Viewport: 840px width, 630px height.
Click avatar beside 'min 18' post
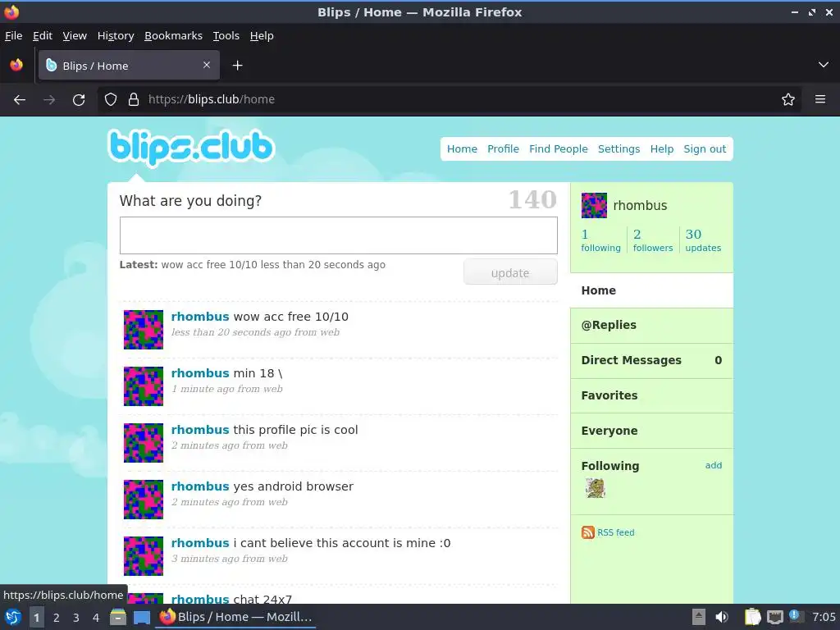coord(144,386)
